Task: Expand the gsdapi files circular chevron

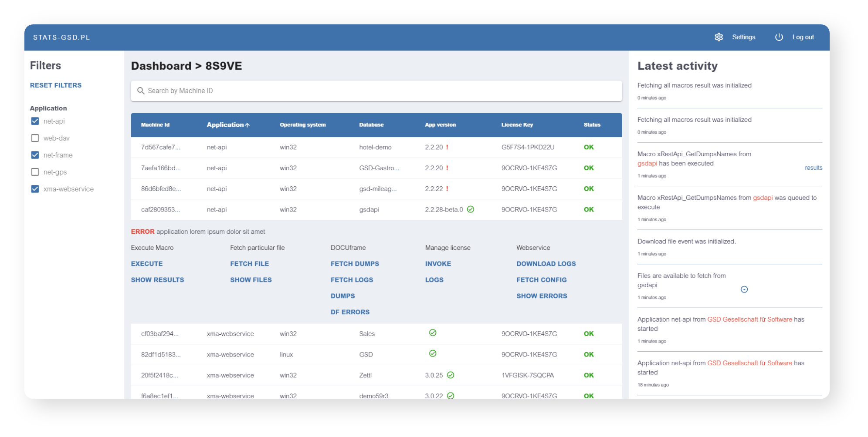Action: (x=744, y=289)
